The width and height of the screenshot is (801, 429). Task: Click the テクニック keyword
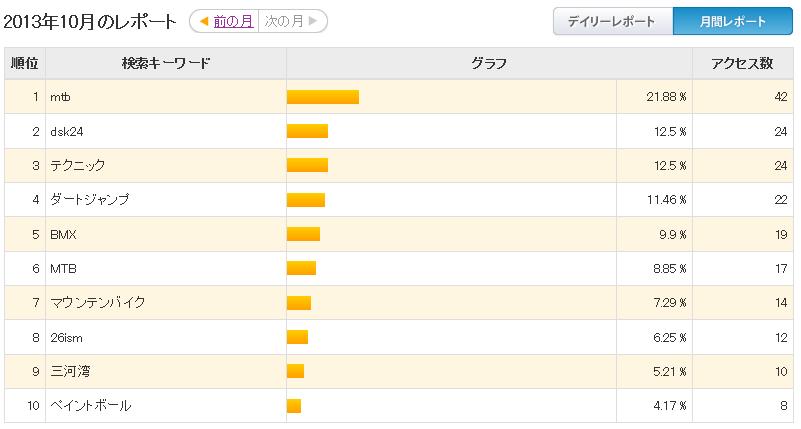coord(78,165)
